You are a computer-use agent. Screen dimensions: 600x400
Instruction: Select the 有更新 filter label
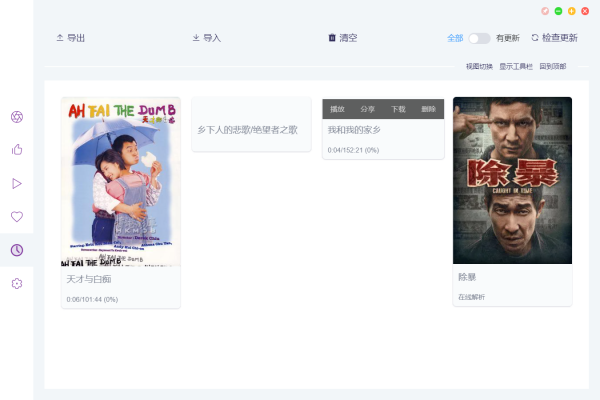point(508,38)
